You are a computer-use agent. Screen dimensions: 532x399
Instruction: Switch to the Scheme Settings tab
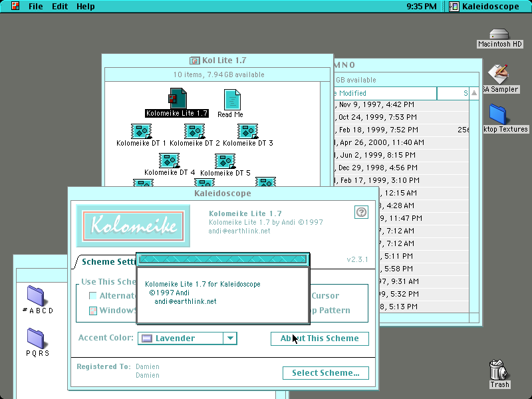click(x=108, y=261)
